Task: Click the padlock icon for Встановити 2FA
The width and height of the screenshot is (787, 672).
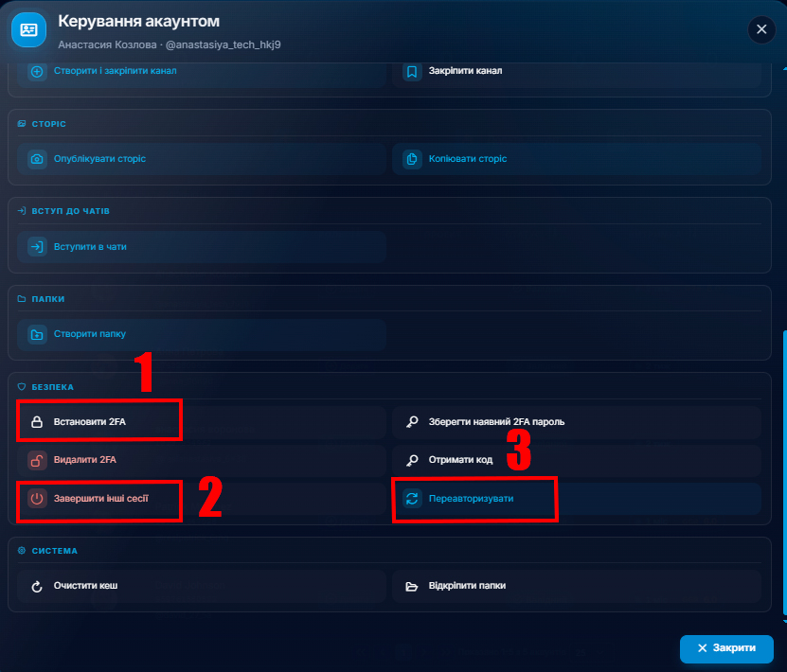Action: [x=37, y=422]
